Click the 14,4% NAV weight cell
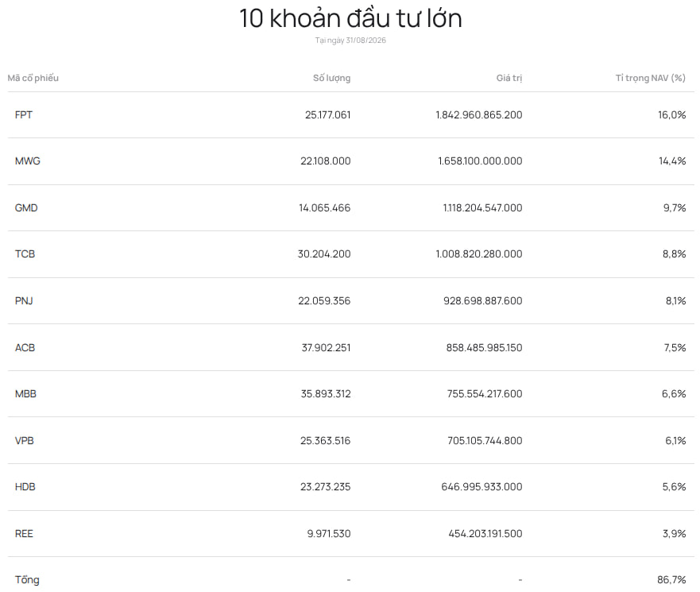The height and width of the screenshot is (592, 700). click(x=672, y=161)
